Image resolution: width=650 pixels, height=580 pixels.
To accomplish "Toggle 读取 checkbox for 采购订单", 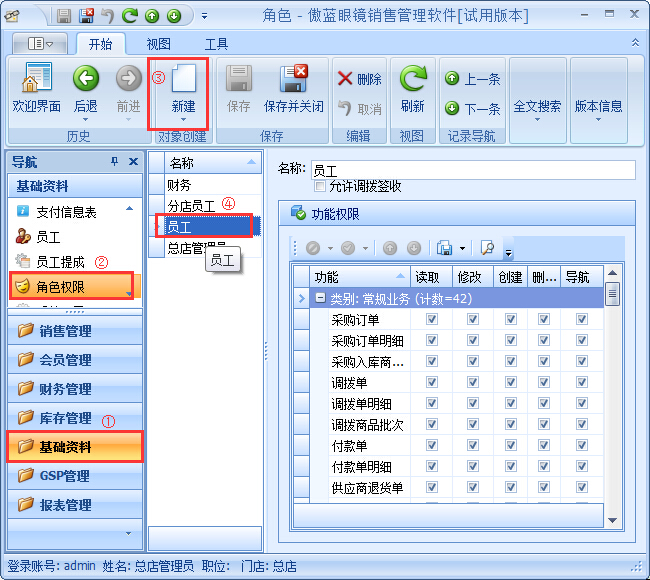I will (432, 319).
